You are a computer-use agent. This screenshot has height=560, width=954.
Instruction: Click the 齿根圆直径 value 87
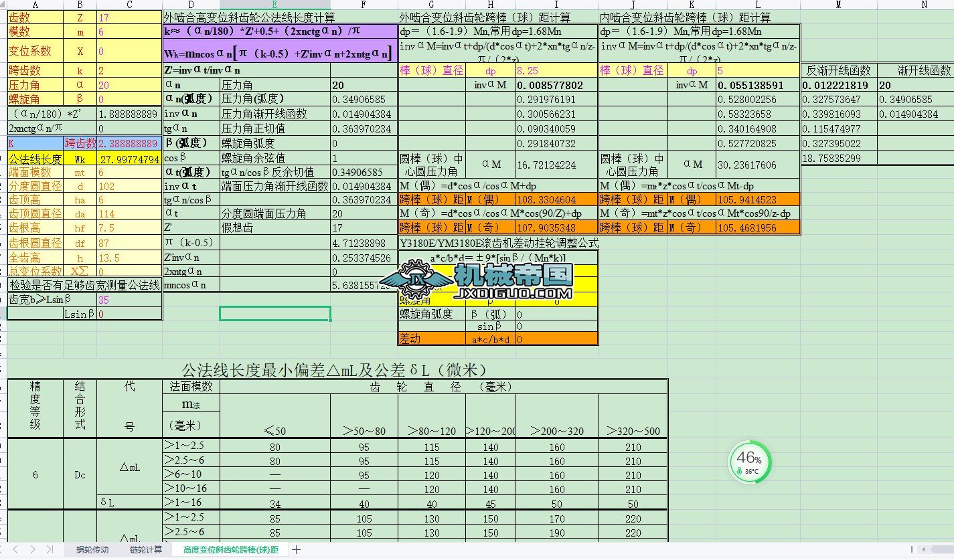[129, 243]
